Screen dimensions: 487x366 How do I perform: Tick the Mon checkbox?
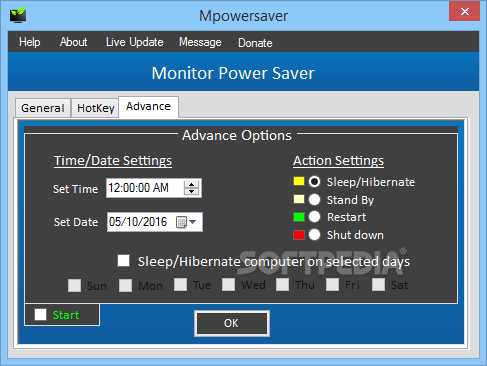[x=126, y=286]
